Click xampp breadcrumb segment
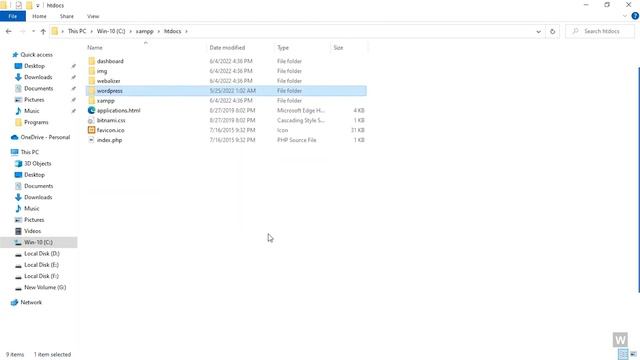This screenshot has width=640, height=360. (144, 31)
